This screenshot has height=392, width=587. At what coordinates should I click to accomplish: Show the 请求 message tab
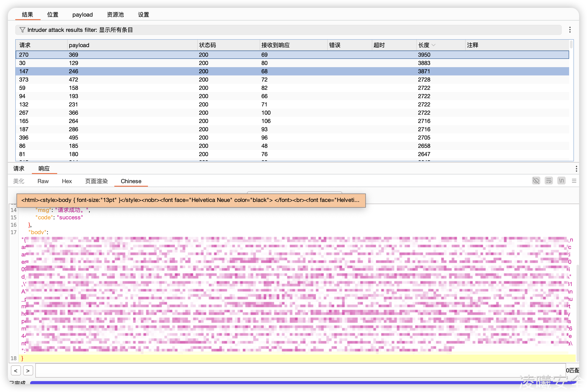click(19, 169)
